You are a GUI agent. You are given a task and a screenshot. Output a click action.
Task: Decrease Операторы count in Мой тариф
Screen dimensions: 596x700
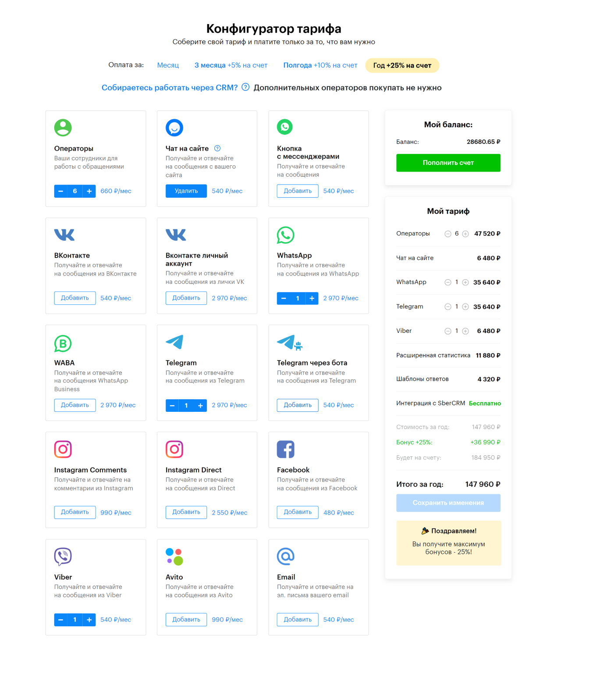pyautogui.click(x=447, y=234)
